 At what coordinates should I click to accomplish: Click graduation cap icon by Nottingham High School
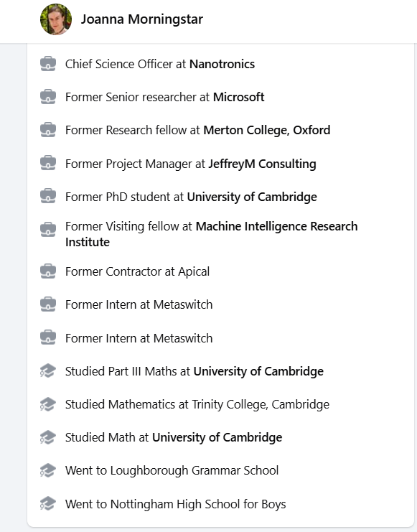[x=48, y=504]
